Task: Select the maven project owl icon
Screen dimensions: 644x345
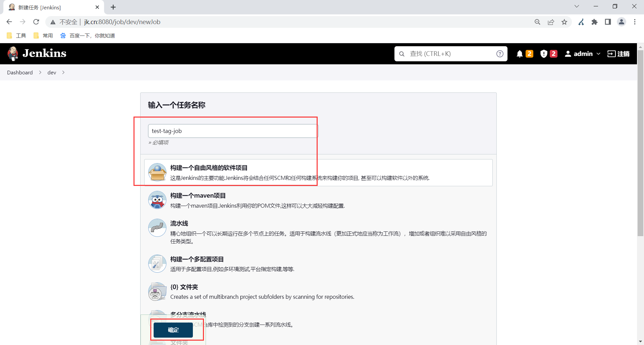Action: pyautogui.click(x=157, y=200)
